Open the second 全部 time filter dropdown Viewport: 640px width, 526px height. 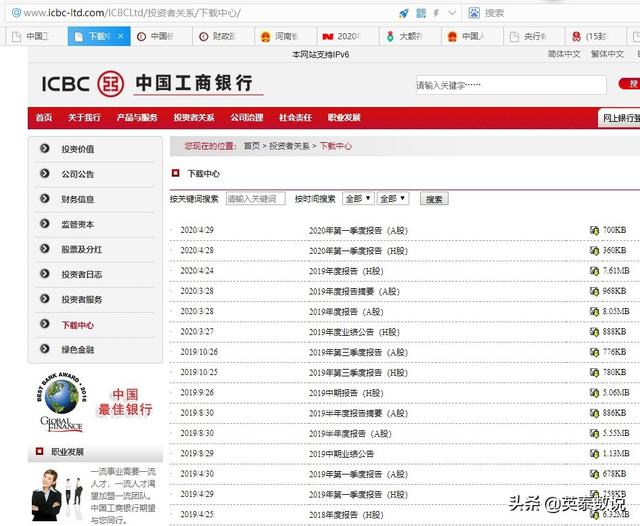coord(393,199)
